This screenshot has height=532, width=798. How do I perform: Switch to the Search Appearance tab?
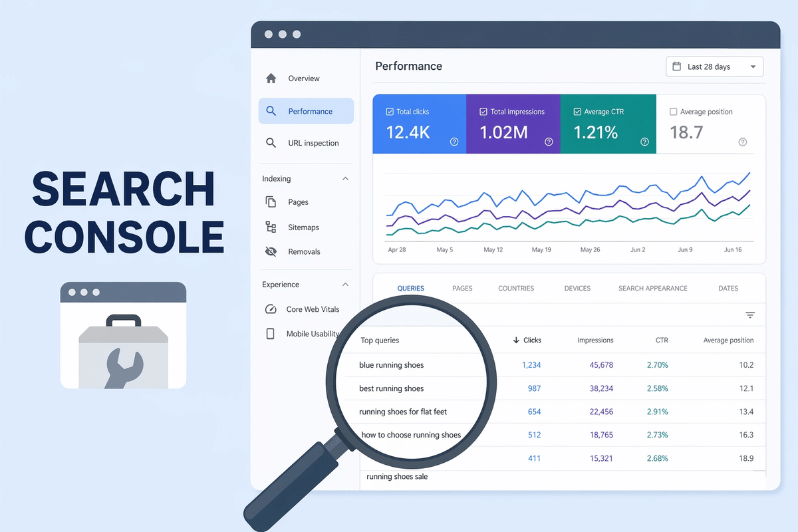coord(653,289)
